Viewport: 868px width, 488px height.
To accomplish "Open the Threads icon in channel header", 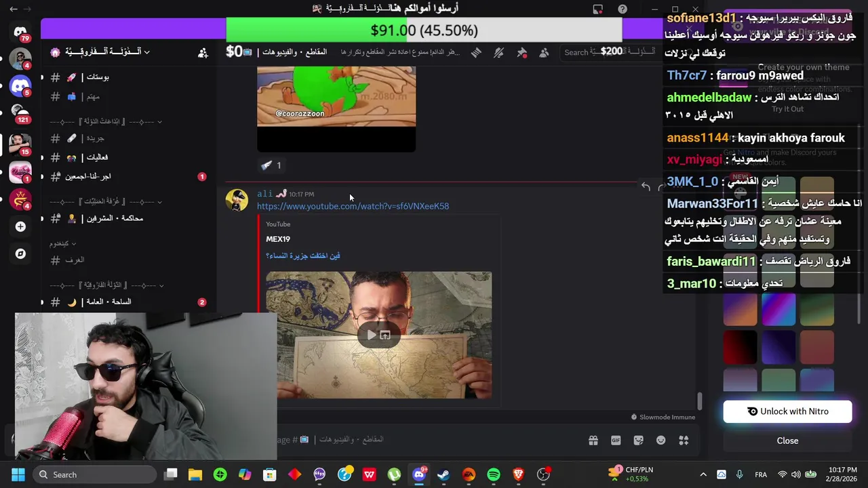I will pyautogui.click(x=476, y=52).
